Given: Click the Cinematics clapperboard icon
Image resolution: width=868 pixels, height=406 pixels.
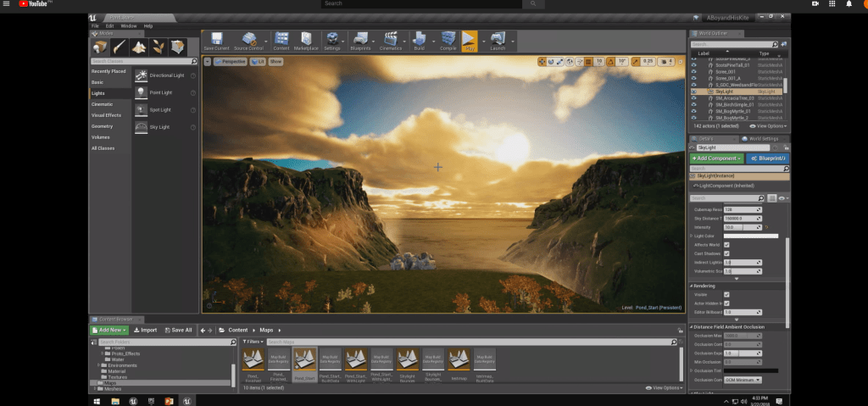Looking at the screenshot, I should tap(391, 41).
